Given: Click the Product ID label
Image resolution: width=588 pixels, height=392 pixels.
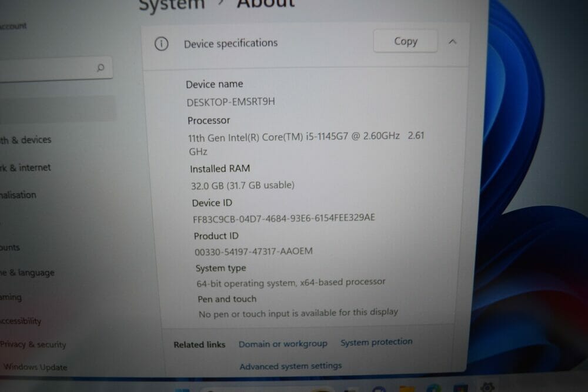Looking at the screenshot, I should coord(216,236).
